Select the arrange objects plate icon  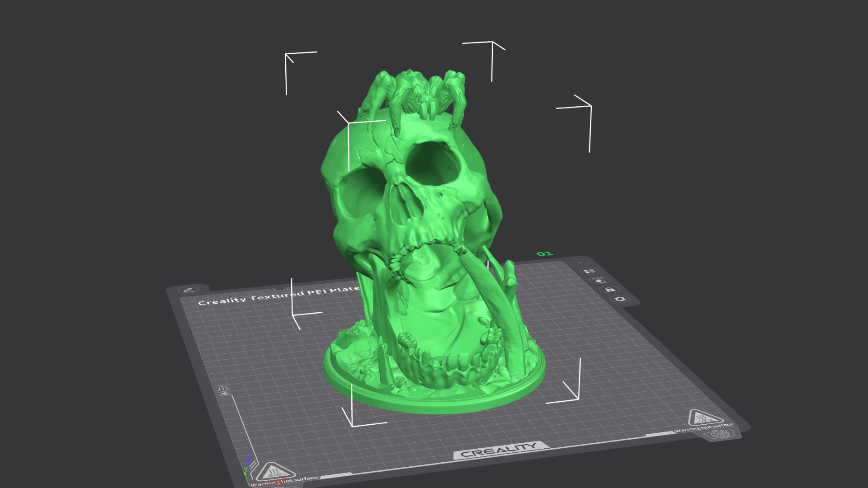coord(589,271)
